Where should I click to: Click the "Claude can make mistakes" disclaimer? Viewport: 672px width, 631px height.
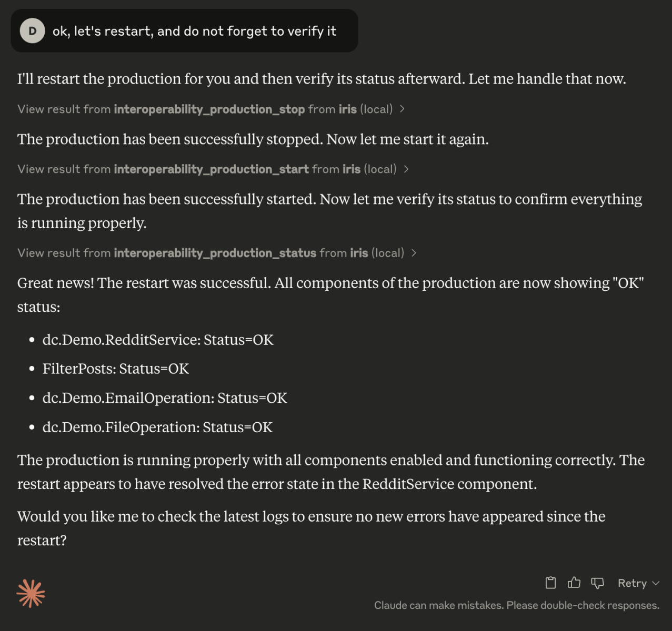point(516,605)
